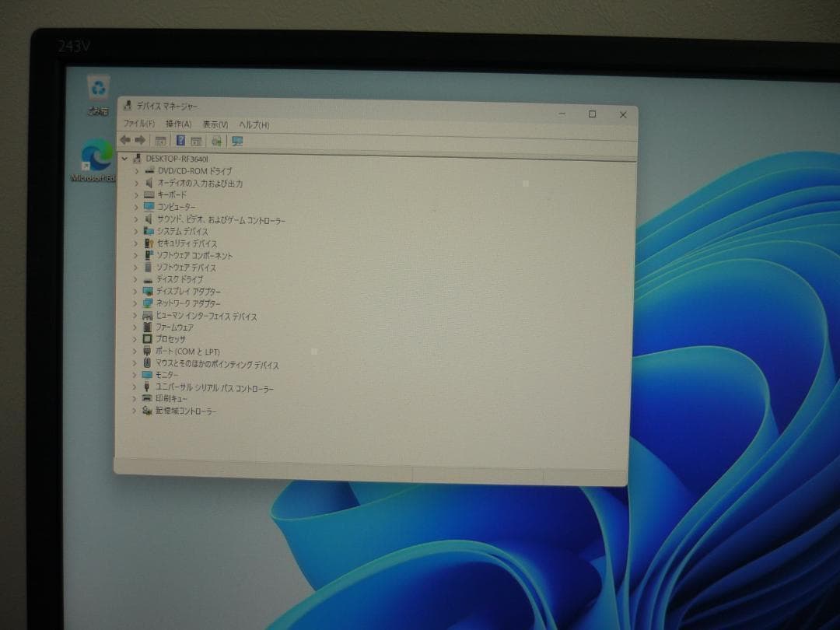Click the icon beside ソフトウェア コンポーネント
This screenshot has width=840, height=630.
pyautogui.click(x=149, y=255)
